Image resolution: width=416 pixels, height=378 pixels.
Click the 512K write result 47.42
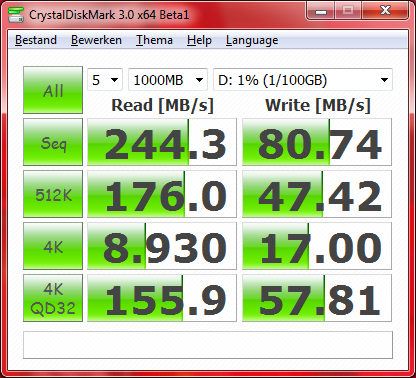click(317, 194)
